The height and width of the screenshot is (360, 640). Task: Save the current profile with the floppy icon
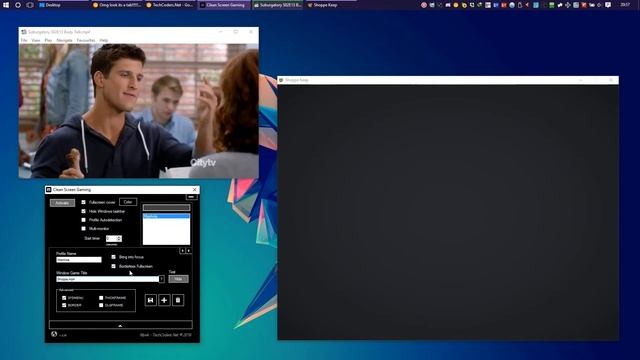pos(150,300)
